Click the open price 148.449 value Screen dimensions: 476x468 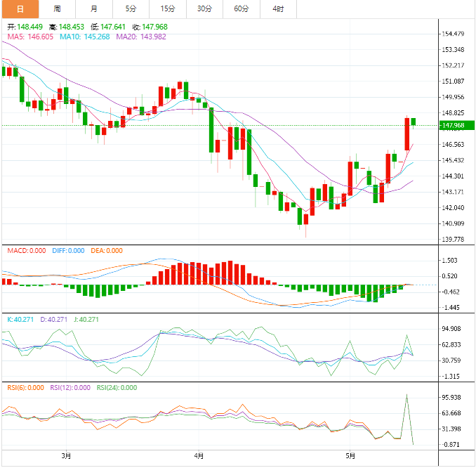point(29,27)
